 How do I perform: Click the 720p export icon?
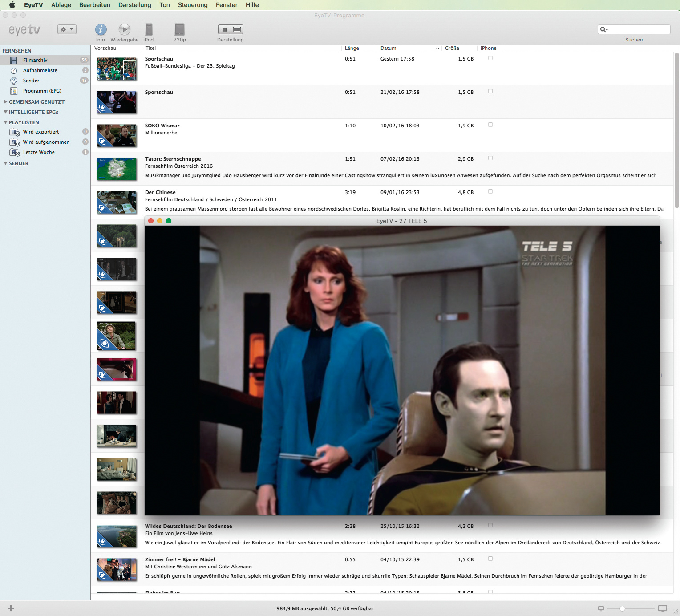[x=179, y=30]
